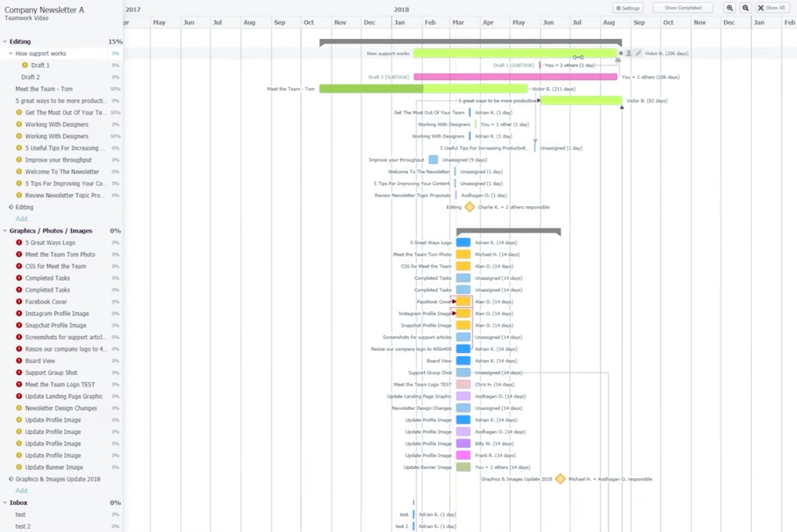
Task: Click Meet the Team - Tom progress bar
Action: tap(423, 89)
